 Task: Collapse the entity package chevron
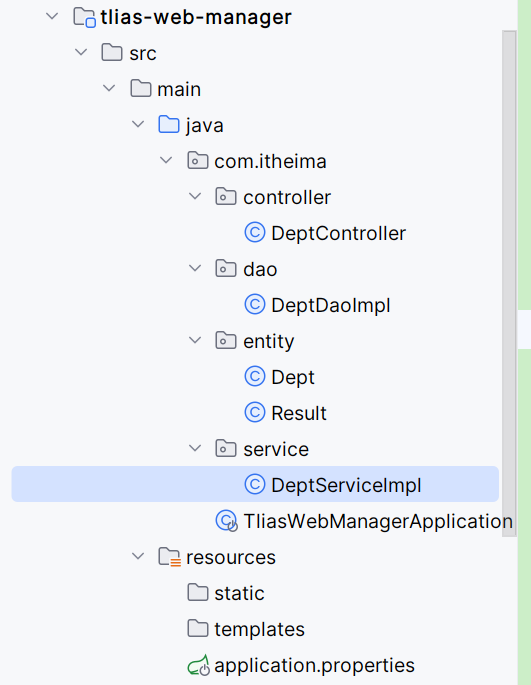coord(195,340)
